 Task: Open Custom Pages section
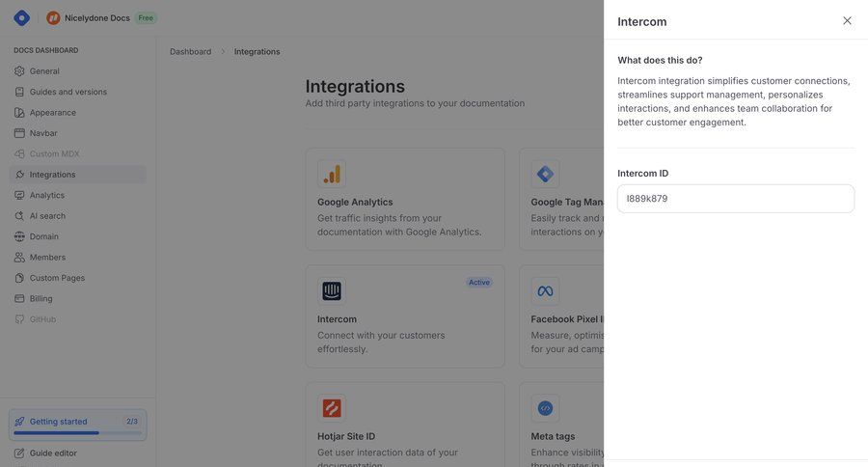click(57, 278)
